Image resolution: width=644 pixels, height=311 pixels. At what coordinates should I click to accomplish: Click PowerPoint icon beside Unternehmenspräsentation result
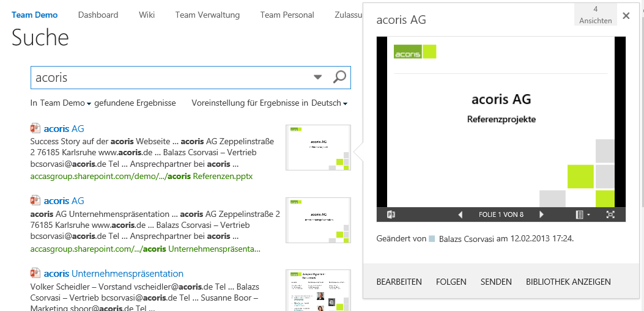pyautogui.click(x=35, y=273)
